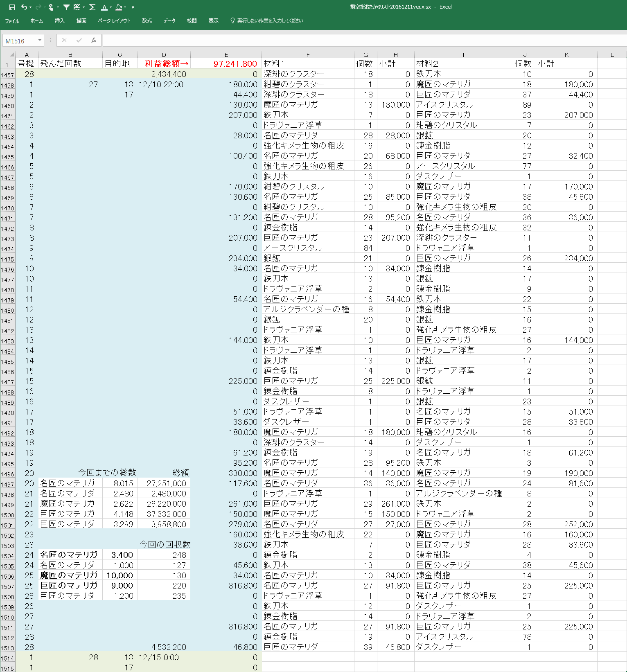Select row 1496 header
Image resolution: width=627 pixels, height=672 pixels.
(x=7, y=474)
